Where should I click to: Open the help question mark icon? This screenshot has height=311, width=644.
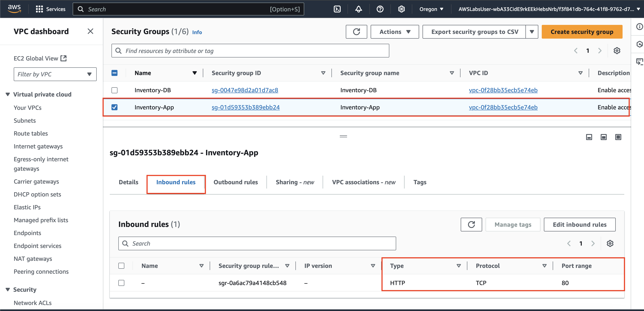coord(380,9)
